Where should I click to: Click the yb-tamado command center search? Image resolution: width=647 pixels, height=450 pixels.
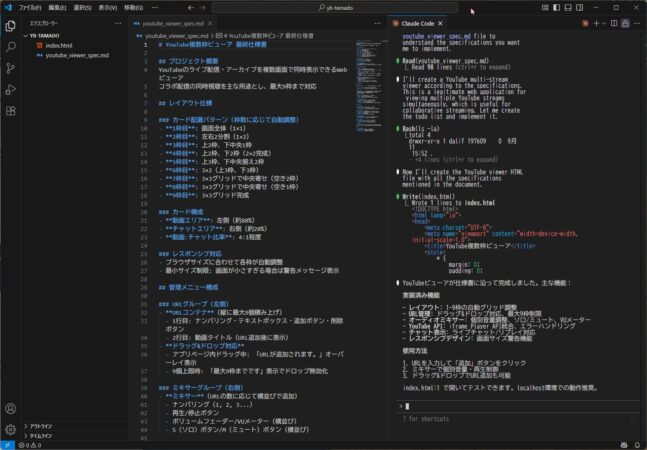click(x=335, y=7)
